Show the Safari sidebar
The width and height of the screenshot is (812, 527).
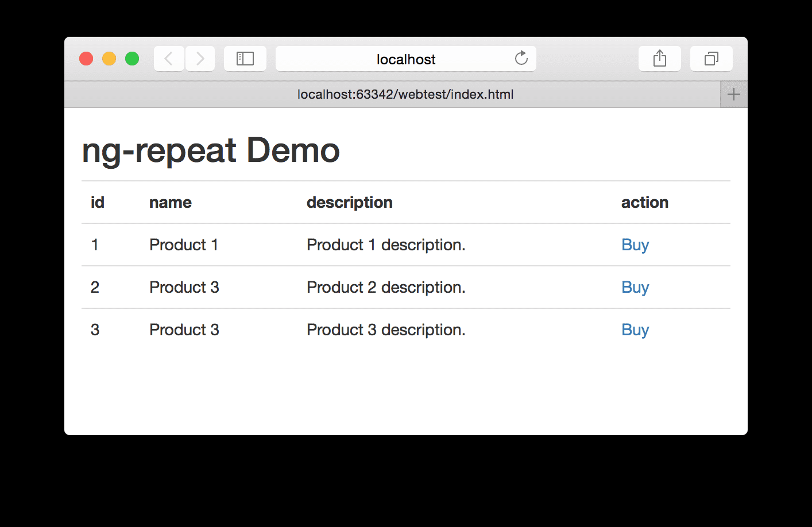[245, 59]
